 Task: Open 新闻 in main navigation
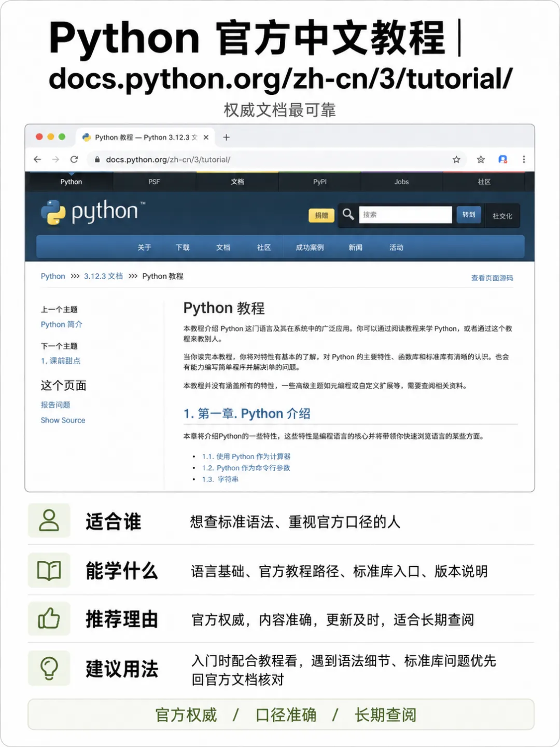point(356,247)
